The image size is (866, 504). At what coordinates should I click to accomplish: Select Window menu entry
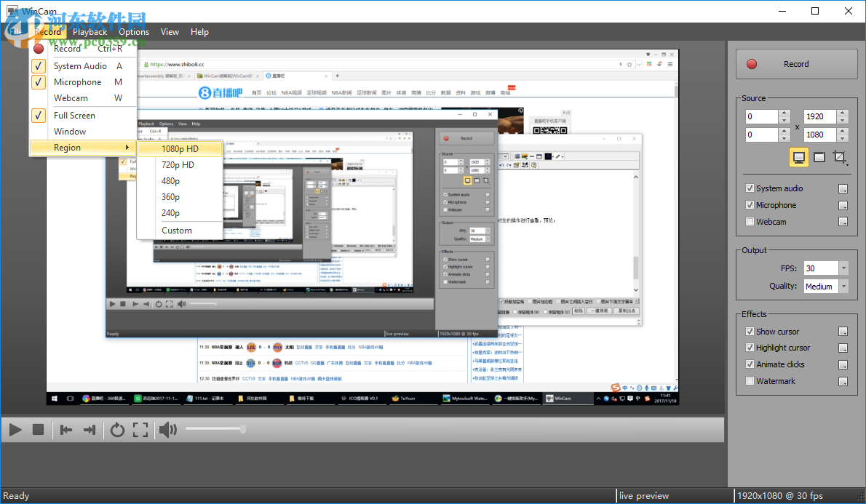click(83, 132)
